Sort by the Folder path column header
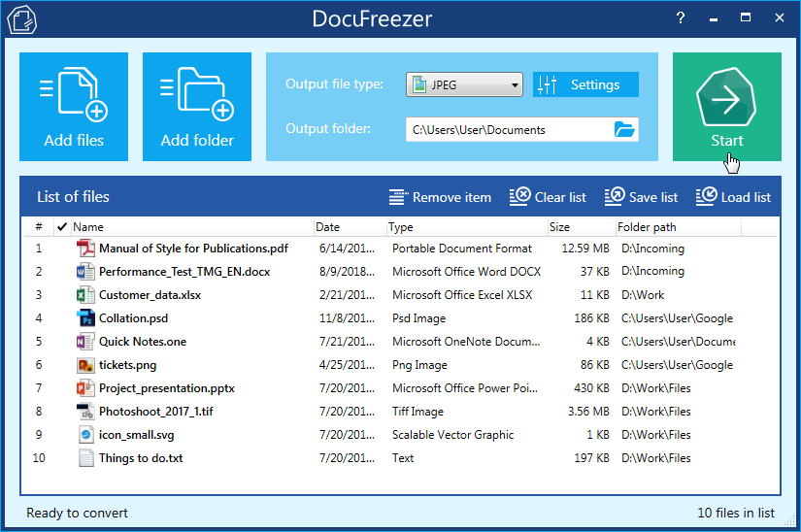The image size is (801, 532). click(x=679, y=227)
